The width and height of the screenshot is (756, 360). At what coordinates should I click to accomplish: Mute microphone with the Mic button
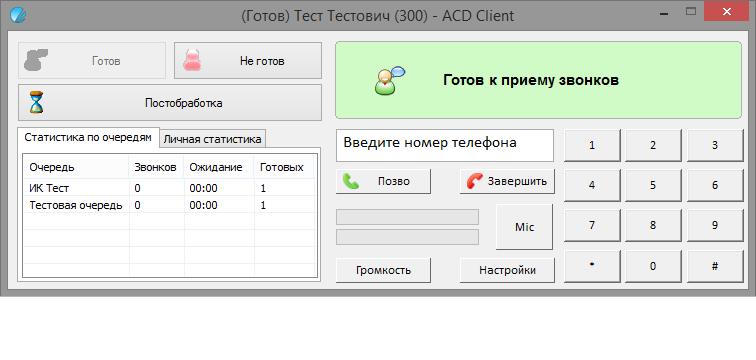[525, 227]
